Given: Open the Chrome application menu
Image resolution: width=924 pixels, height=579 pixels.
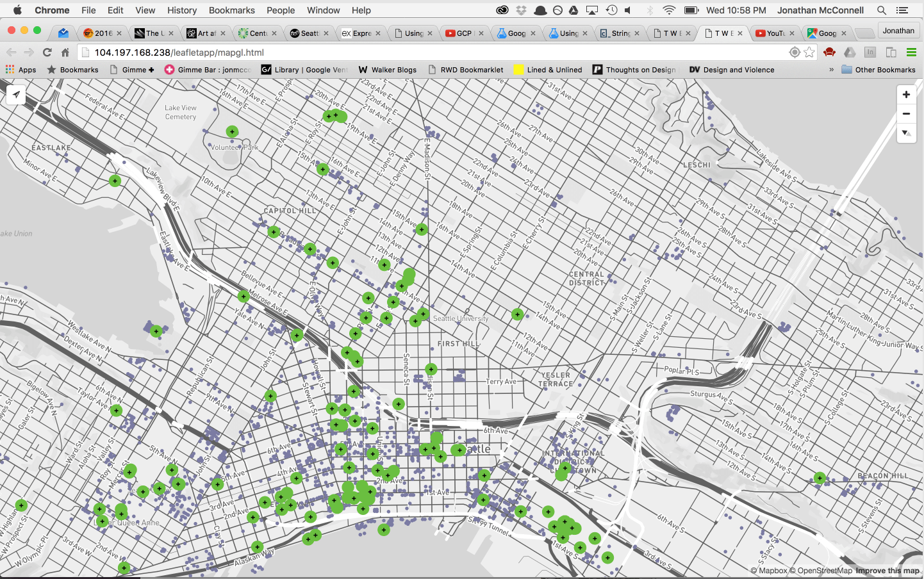Looking at the screenshot, I should pyautogui.click(x=52, y=10).
